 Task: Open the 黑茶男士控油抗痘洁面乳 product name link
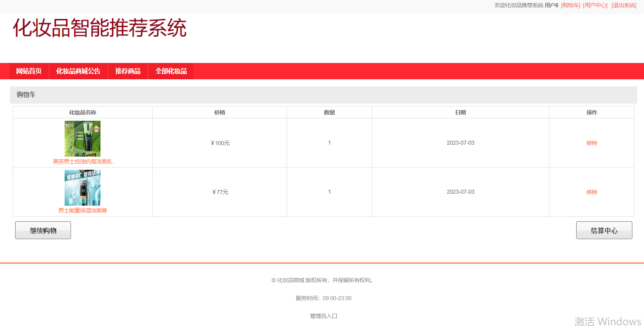point(83,161)
